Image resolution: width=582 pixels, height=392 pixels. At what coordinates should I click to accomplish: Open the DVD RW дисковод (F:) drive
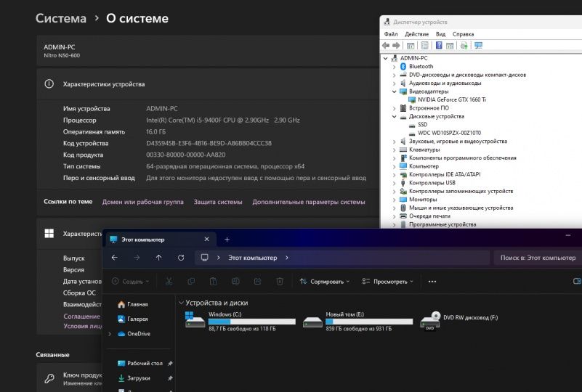click(x=459, y=321)
